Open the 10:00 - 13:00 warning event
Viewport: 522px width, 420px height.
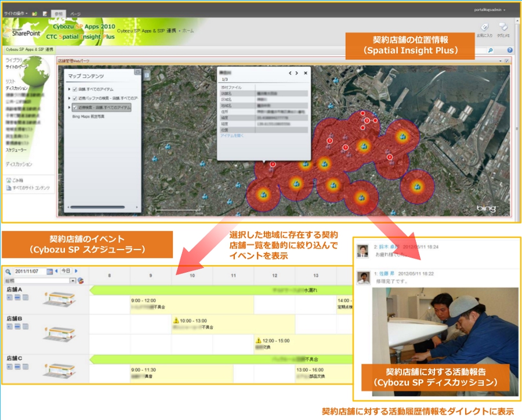233,324
